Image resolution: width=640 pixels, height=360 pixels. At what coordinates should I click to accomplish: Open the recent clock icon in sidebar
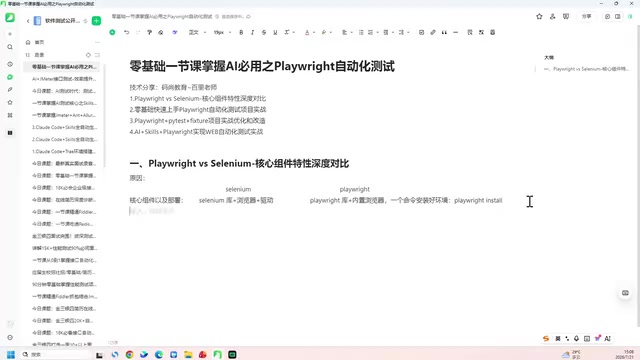coord(10,64)
